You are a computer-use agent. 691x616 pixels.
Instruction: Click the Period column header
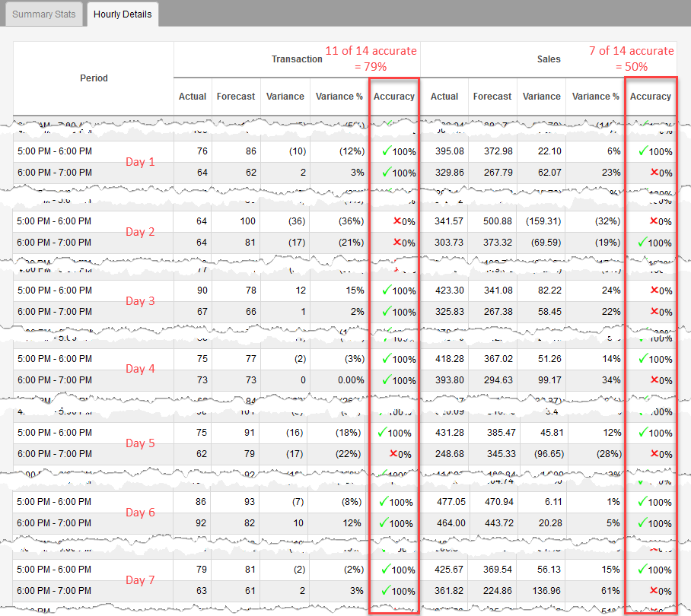94,78
